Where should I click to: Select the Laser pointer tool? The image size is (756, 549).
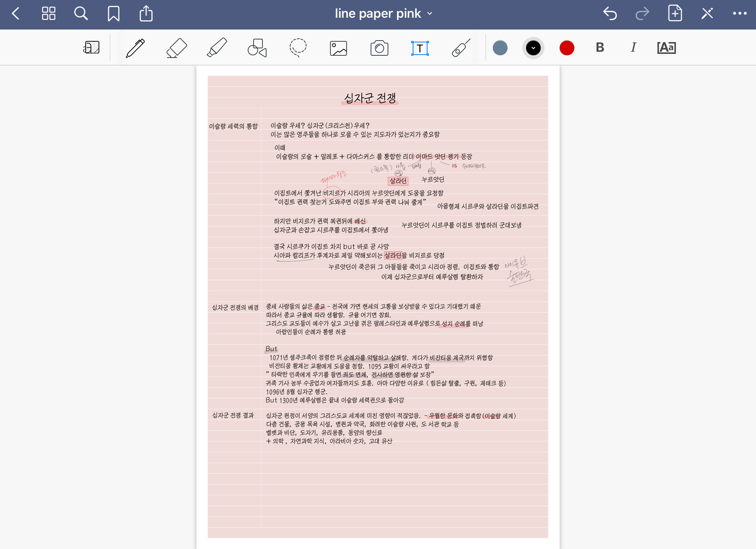461,48
